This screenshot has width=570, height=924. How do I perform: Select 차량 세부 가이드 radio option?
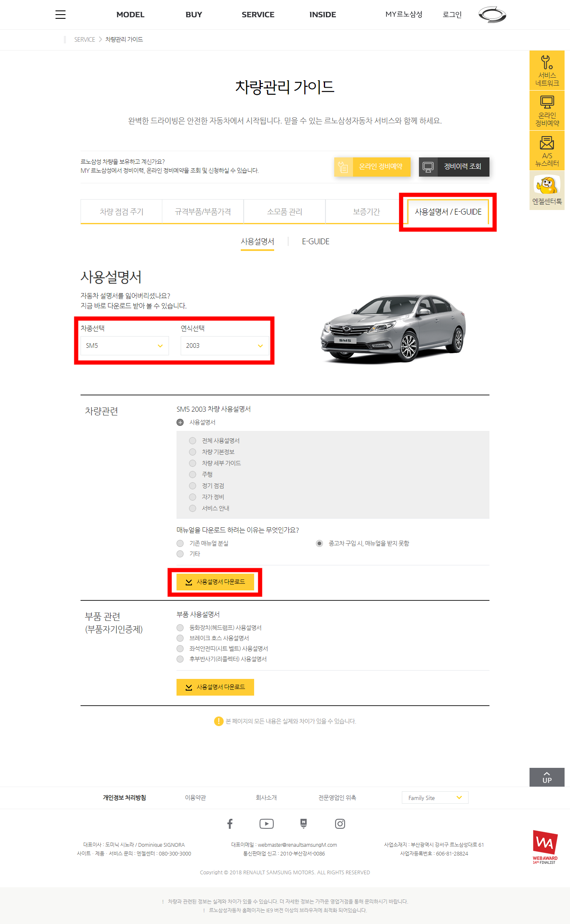tap(192, 463)
